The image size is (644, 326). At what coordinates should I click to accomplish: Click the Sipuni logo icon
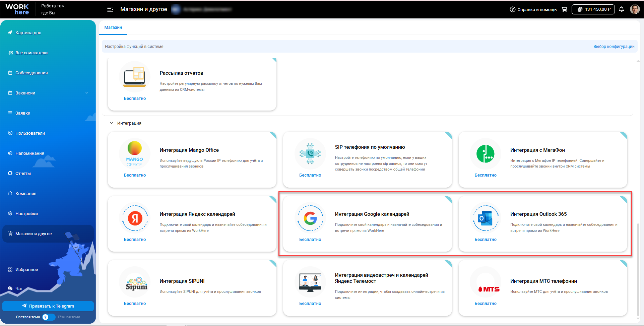[136, 283]
